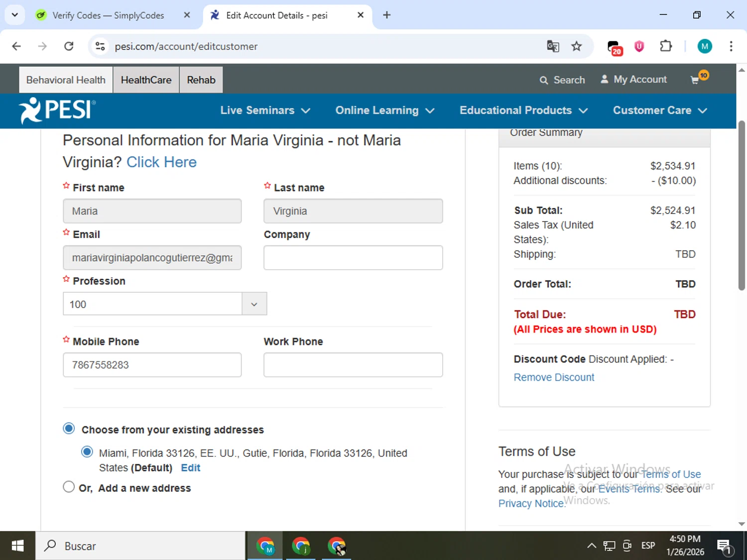Expand the Customer Care menu
The height and width of the screenshot is (560, 747).
coord(660,111)
